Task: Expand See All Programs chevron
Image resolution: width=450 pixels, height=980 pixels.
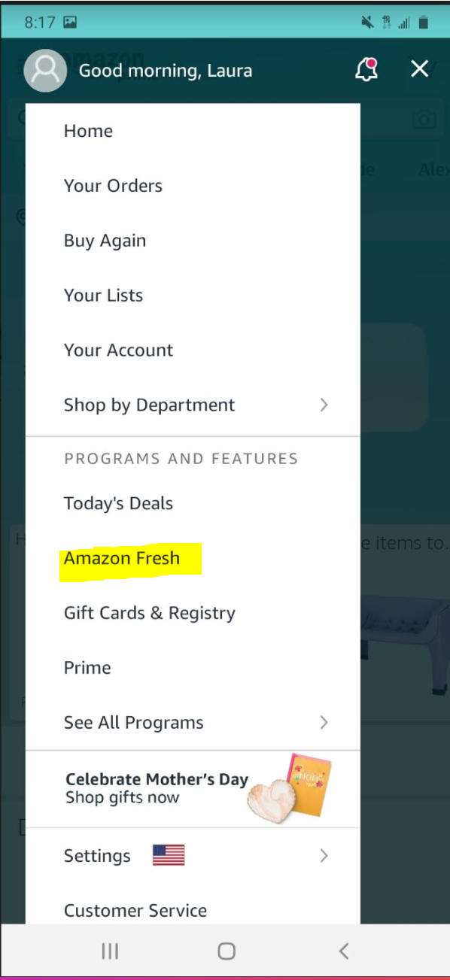Action: click(x=324, y=722)
